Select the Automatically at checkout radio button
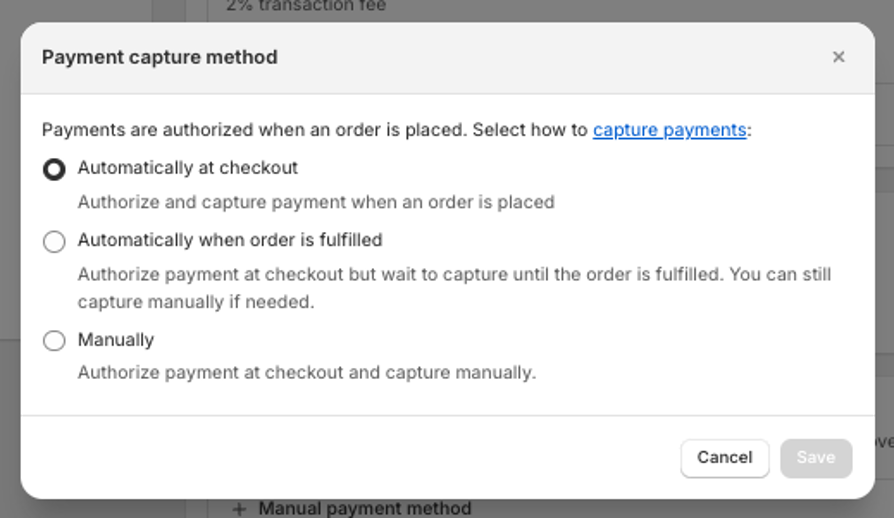The height and width of the screenshot is (518, 894). [54, 170]
